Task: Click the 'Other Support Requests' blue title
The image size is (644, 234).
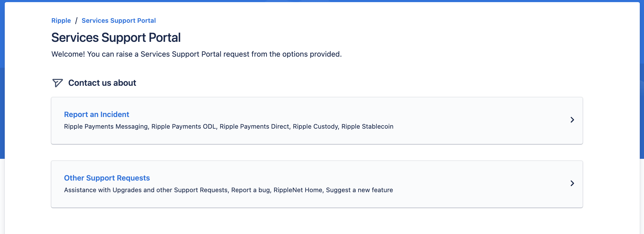Action: tap(107, 178)
